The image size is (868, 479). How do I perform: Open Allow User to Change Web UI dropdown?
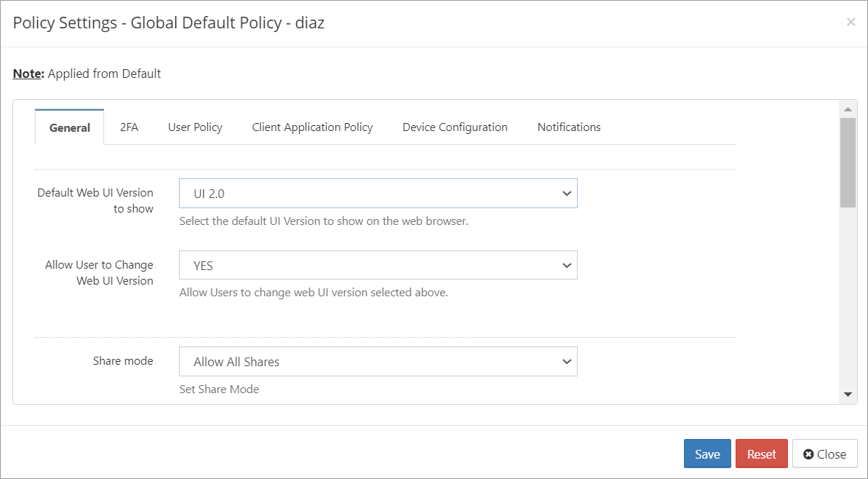[x=378, y=265]
